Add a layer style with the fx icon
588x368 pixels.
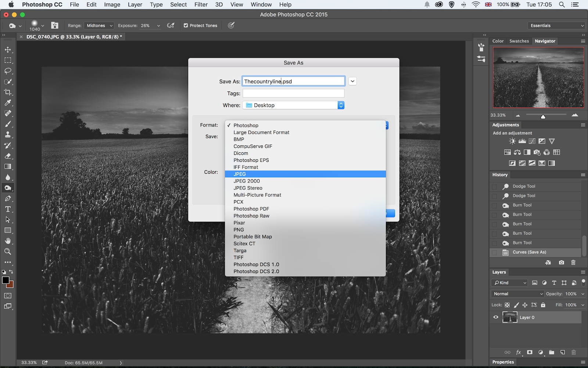tap(519, 353)
